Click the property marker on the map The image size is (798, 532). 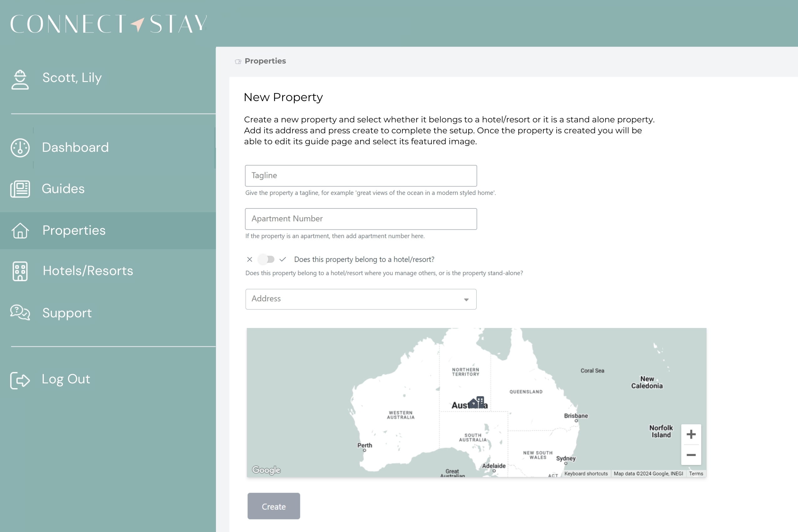coord(476,403)
